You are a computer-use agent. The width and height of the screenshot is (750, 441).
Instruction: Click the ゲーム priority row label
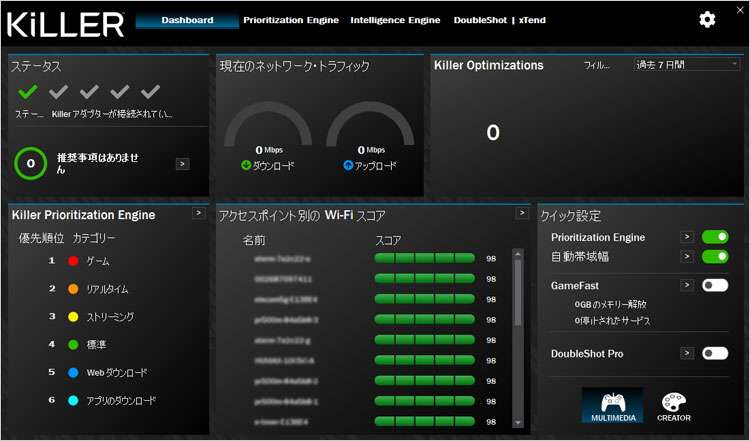click(98, 261)
